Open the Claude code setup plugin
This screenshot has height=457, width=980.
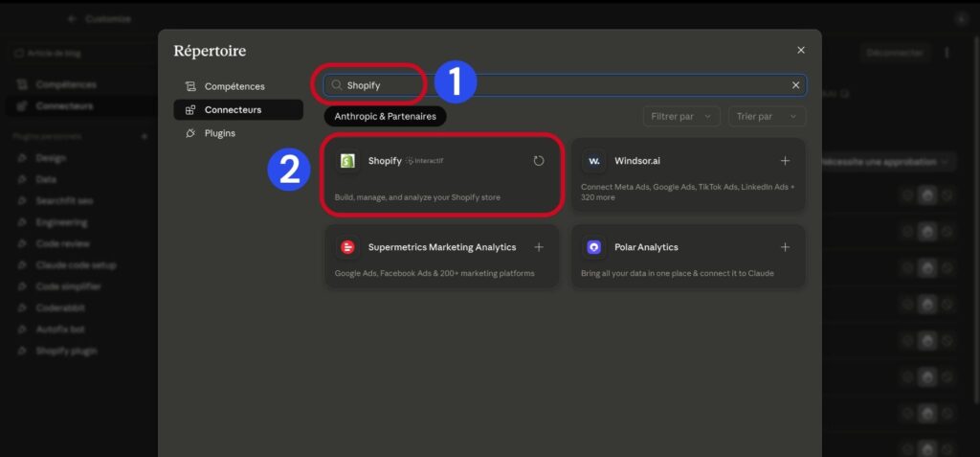pos(76,264)
